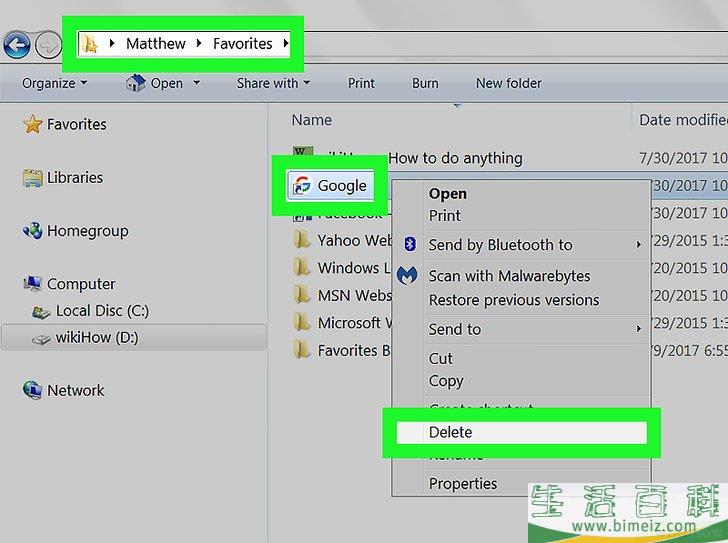Select Libraries in the navigation pane
Viewport: 728px width, 543px height.
[x=75, y=178]
